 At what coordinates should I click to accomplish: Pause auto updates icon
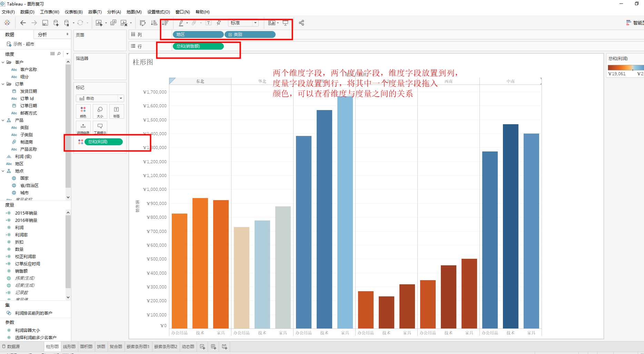[x=67, y=23]
